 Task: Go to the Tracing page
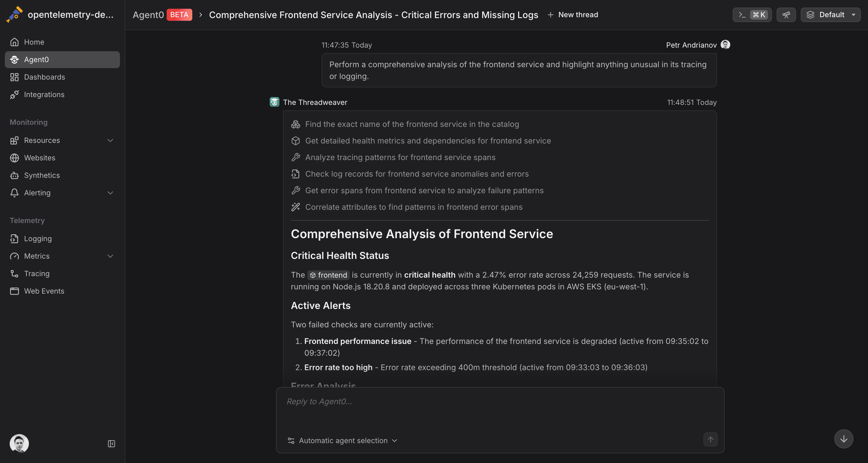click(37, 274)
